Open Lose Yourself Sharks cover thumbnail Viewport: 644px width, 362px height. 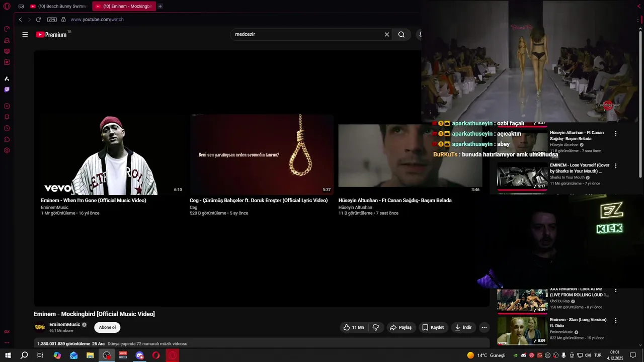click(522, 176)
